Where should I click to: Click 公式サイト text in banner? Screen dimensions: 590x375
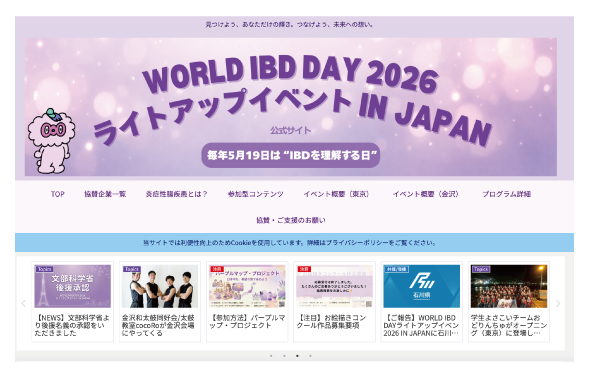pos(290,131)
